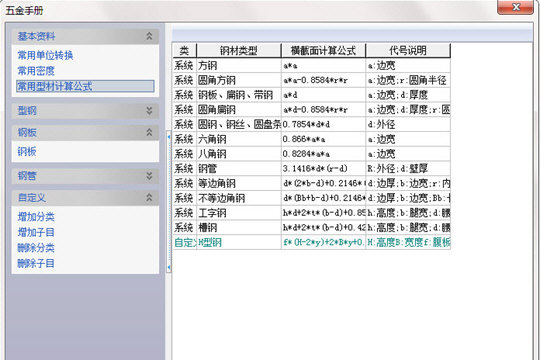The image size is (540, 360).
Task: Click the 自定义 section header
Action: pyautogui.click(x=85, y=197)
